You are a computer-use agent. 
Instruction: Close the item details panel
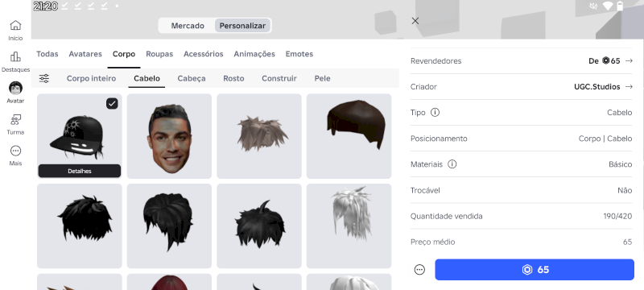[x=415, y=21]
